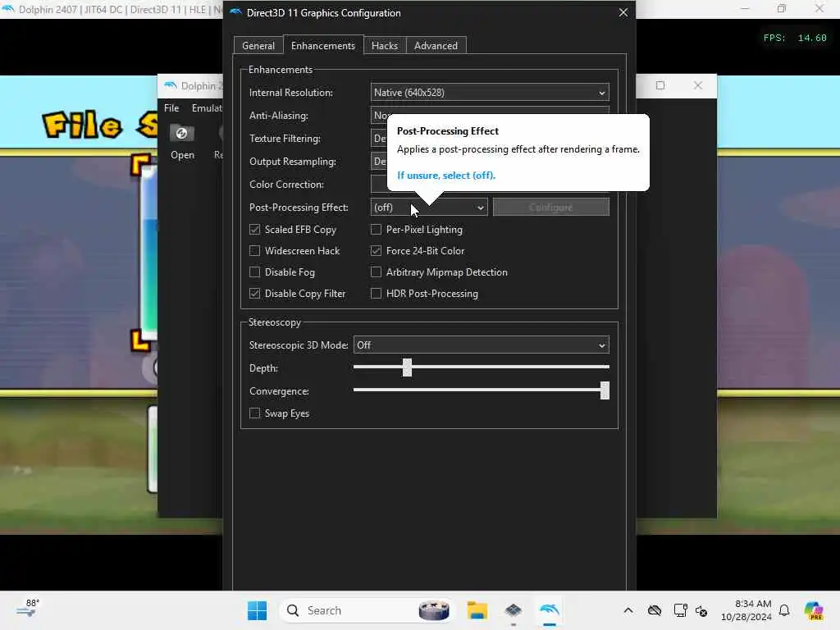This screenshot has height=630, width=840.
Task: Open the Internal Resolution dropdown
Action: pos(490,92)
